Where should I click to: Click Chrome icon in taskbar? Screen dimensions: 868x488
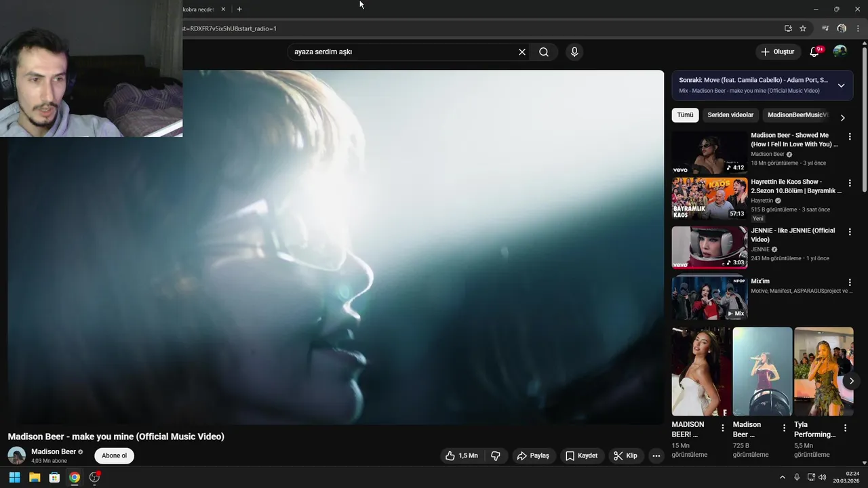pos(75,477)
